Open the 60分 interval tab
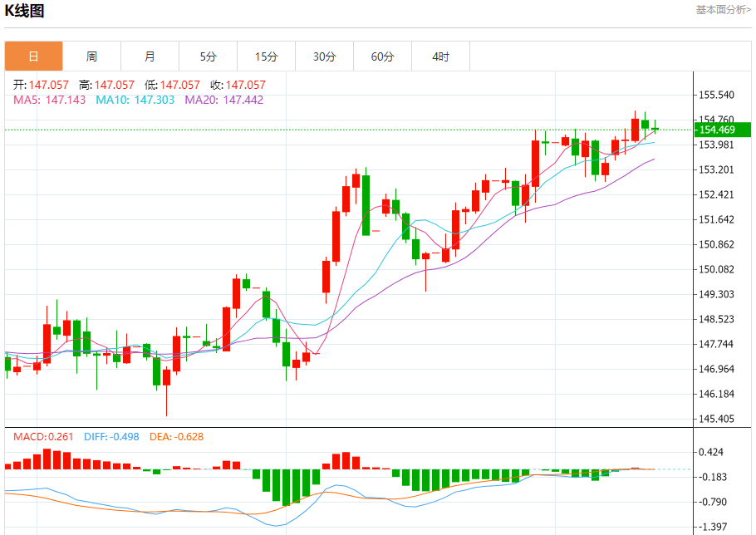Image resolution: width=756 pixels, height=535 pixels. 382,56
